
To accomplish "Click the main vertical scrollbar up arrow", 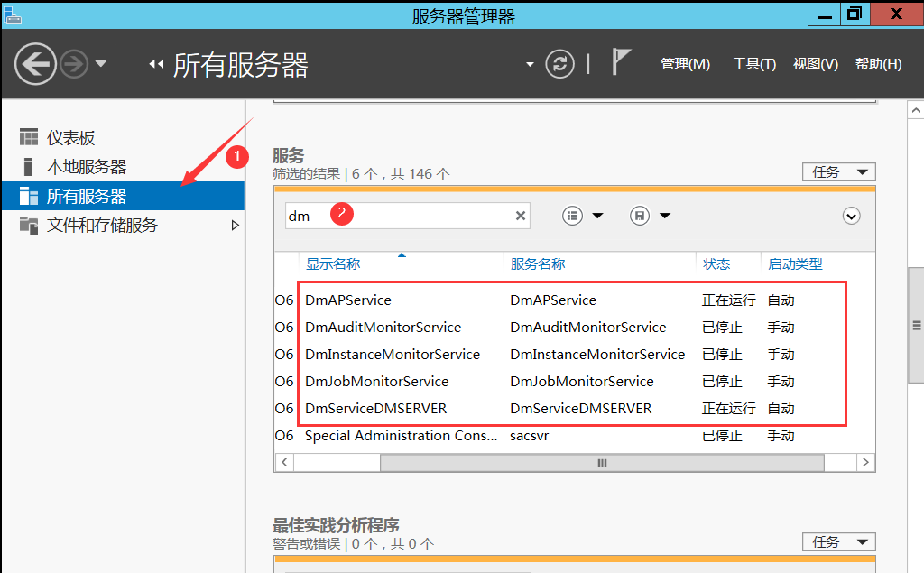I will (x=915, y=110).
